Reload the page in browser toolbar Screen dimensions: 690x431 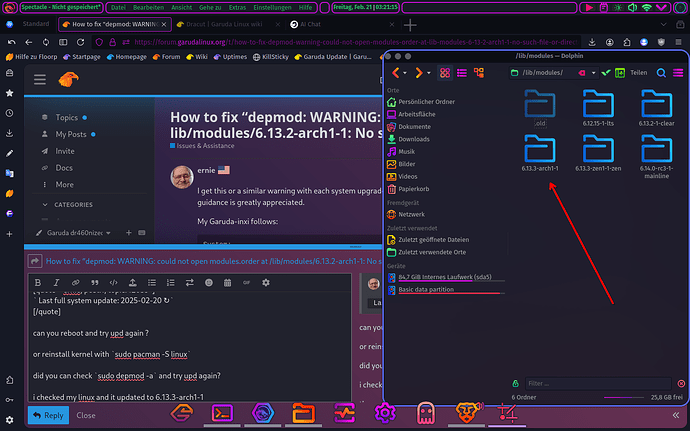pos(81,42)
